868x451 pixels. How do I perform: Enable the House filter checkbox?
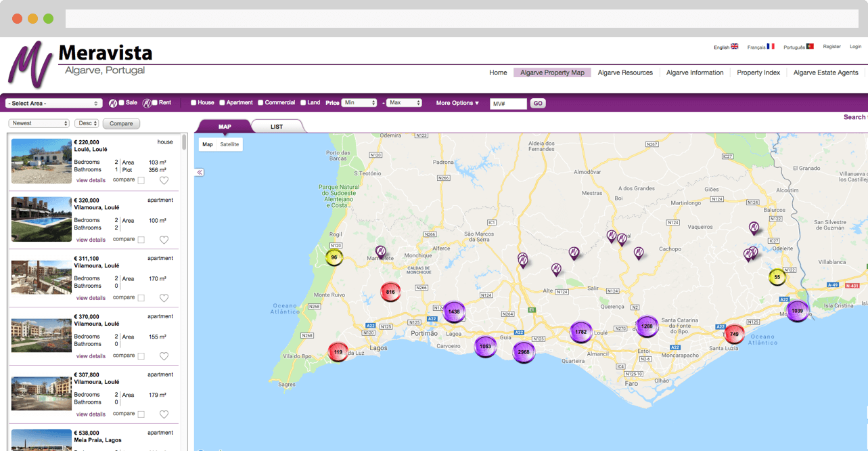tap(193, 103)
